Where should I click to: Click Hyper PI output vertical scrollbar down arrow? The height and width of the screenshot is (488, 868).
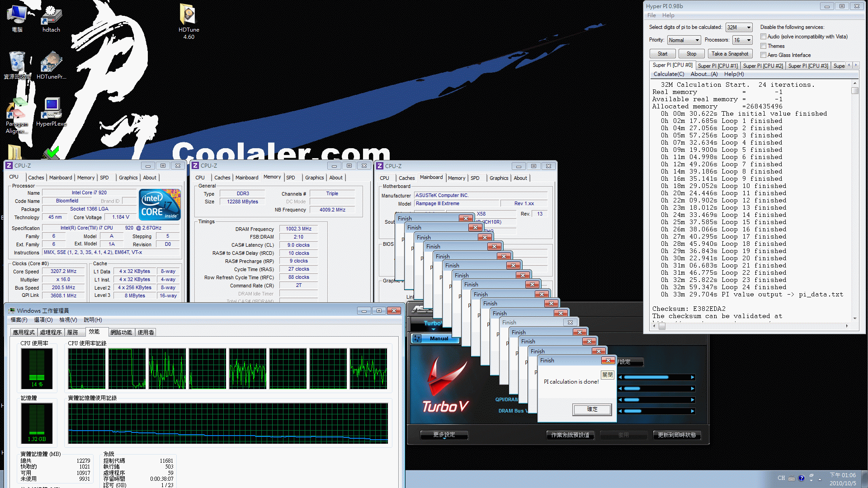854,318
